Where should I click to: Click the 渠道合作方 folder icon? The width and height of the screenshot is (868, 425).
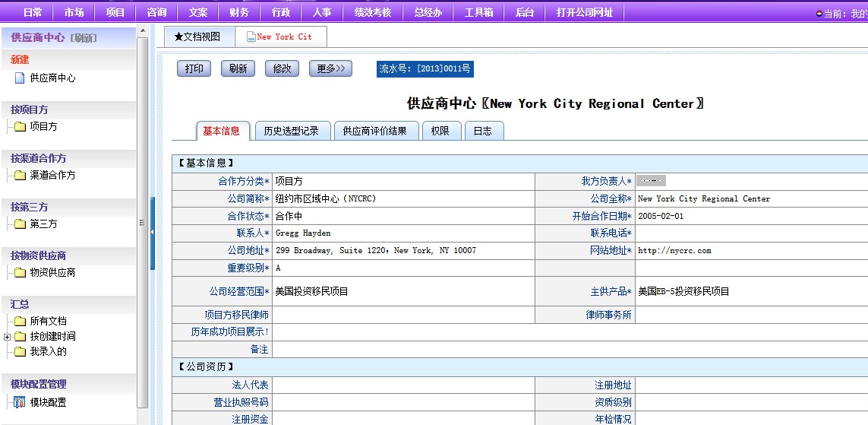tap(20, 176)
